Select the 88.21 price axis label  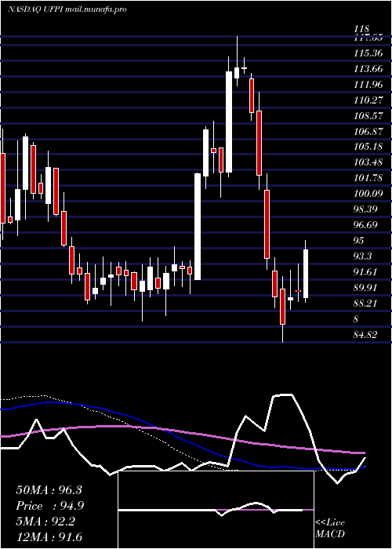(x=366, y=303)
